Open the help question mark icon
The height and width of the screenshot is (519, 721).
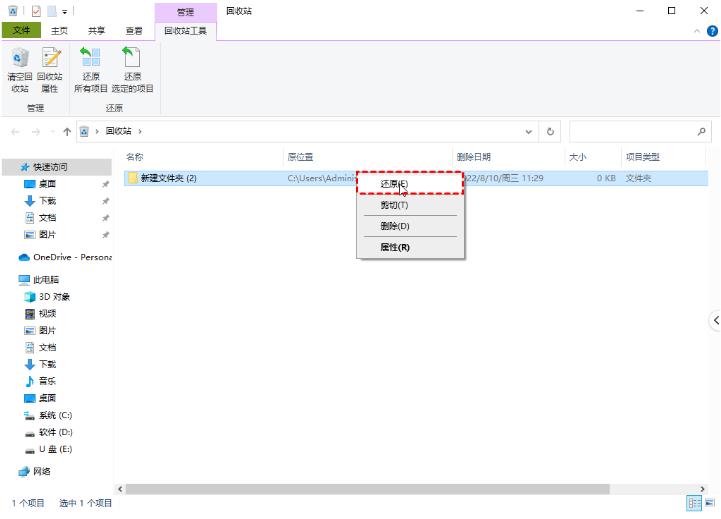[712, 31]
